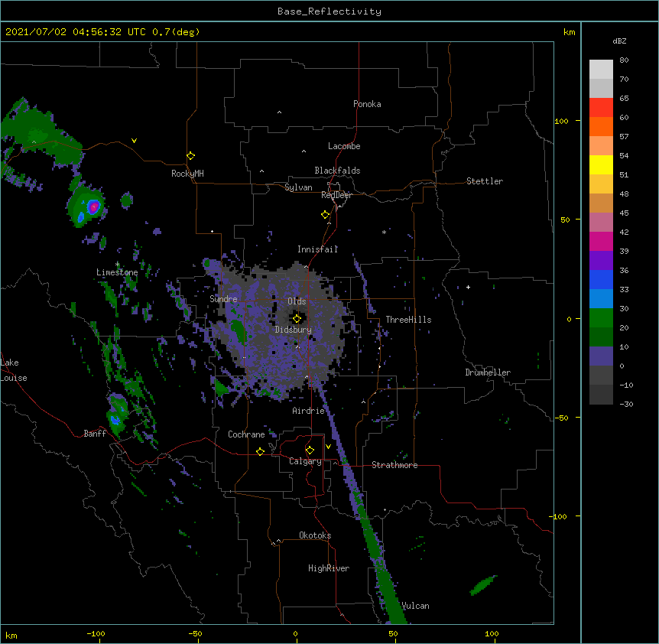Click the Airdrie label
Screen dimensions: 659x644
click(x=309, y=411)
